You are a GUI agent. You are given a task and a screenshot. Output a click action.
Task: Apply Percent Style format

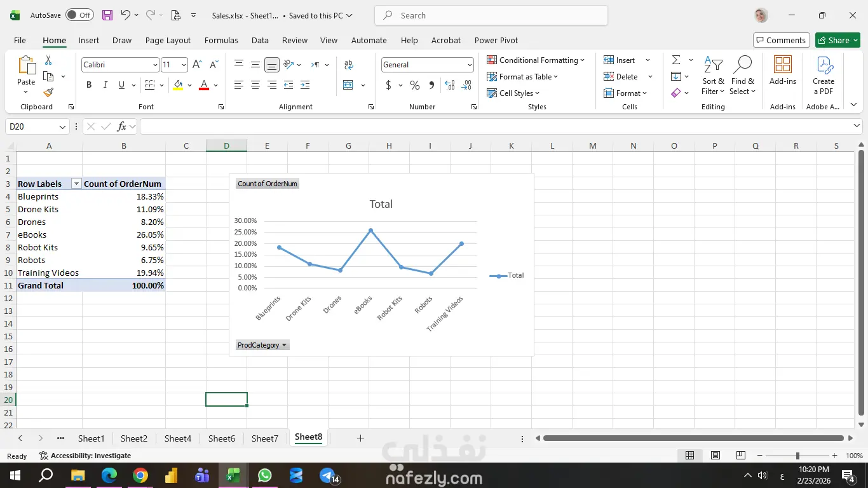(x=415, y=85)
